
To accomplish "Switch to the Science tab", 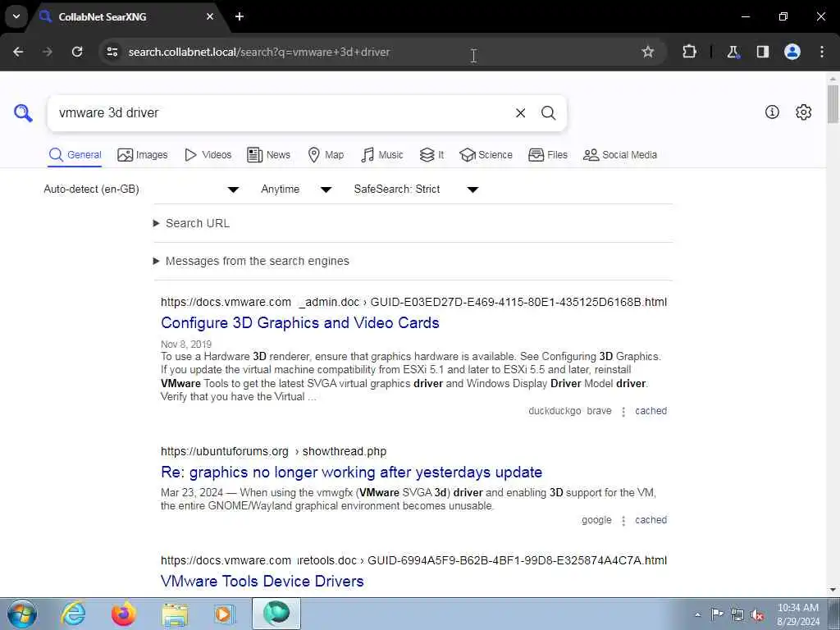I will pos(486,155).
